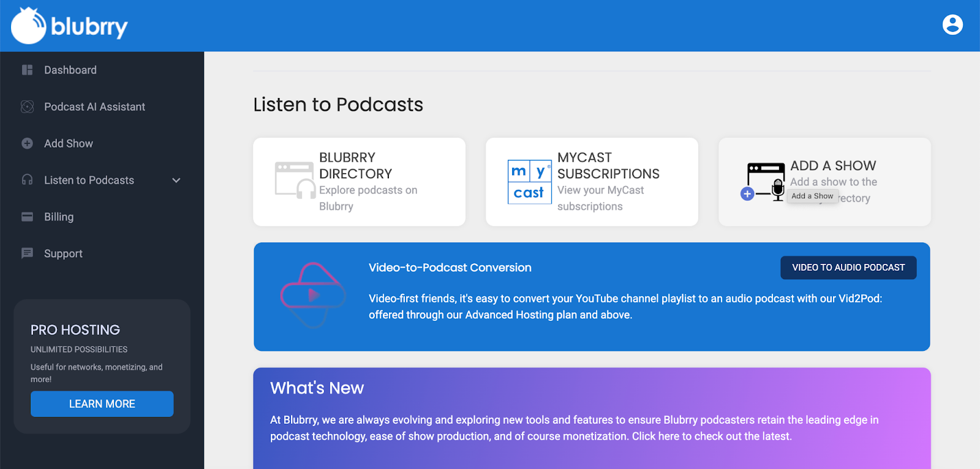The width and height of the screenshot is (980, 469).
Task: Click the UNLIMITED POSSIBILITIES subtitle
Action: (79, 350)
